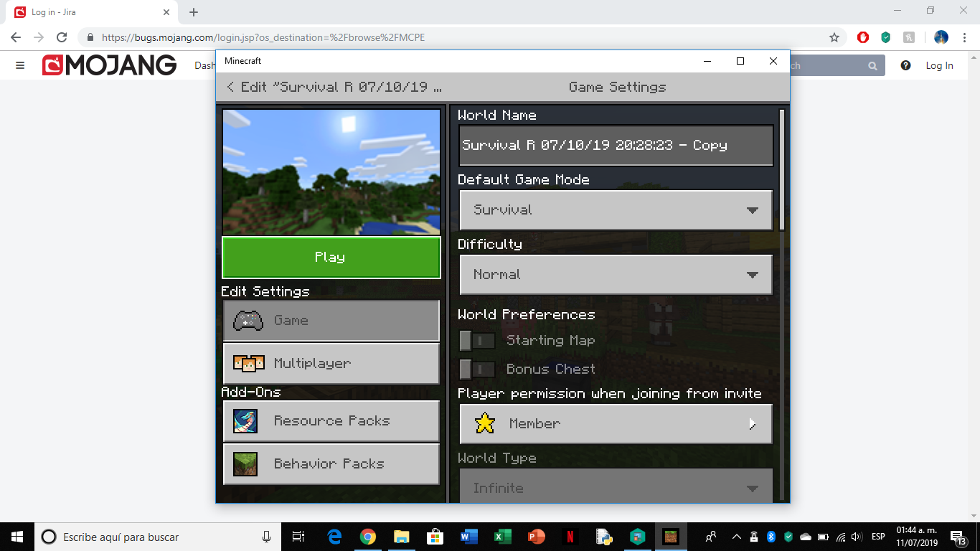Open the Resource Packs add-on section
This screenshot has height=551, width=980.
point(331,420)
